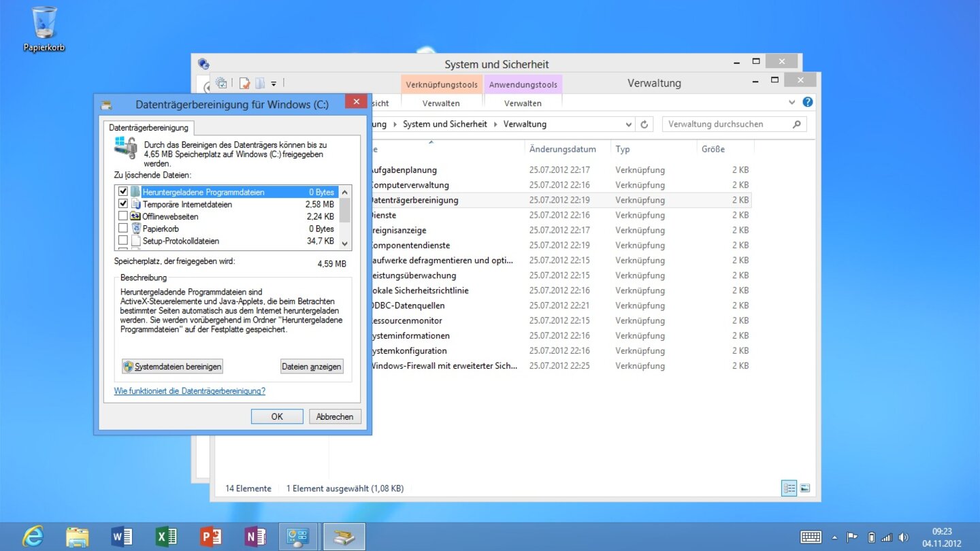
Task: Click the Anwendungstools header tab
Action: point(523,85)
